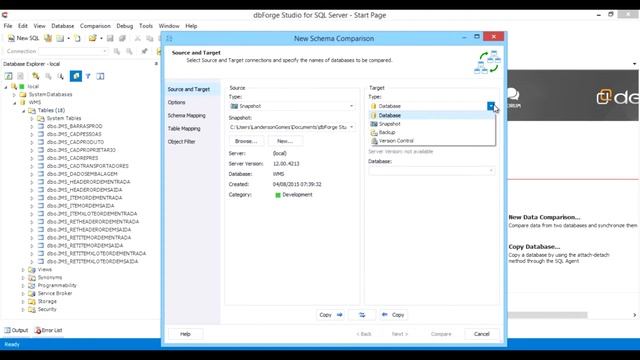Click the swap source and target icon
The height and width of the screenshot is (360, 640).
click(x=362, y=315)
